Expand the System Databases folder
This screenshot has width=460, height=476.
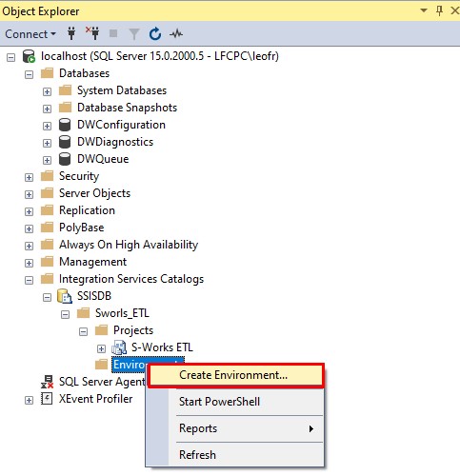pos(47,91)
